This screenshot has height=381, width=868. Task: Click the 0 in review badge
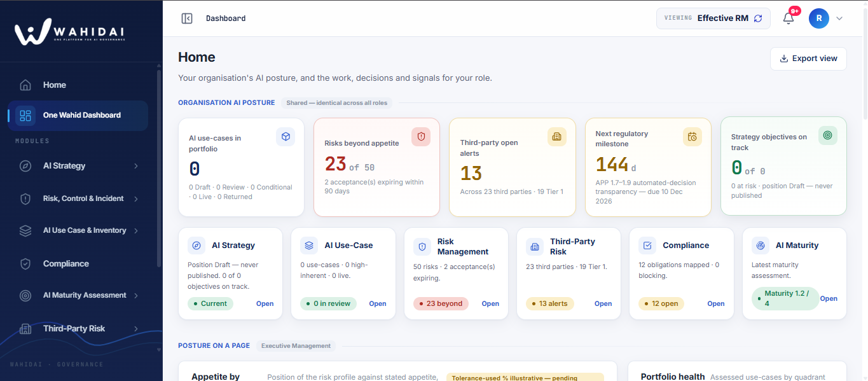[x=329, y=304]
